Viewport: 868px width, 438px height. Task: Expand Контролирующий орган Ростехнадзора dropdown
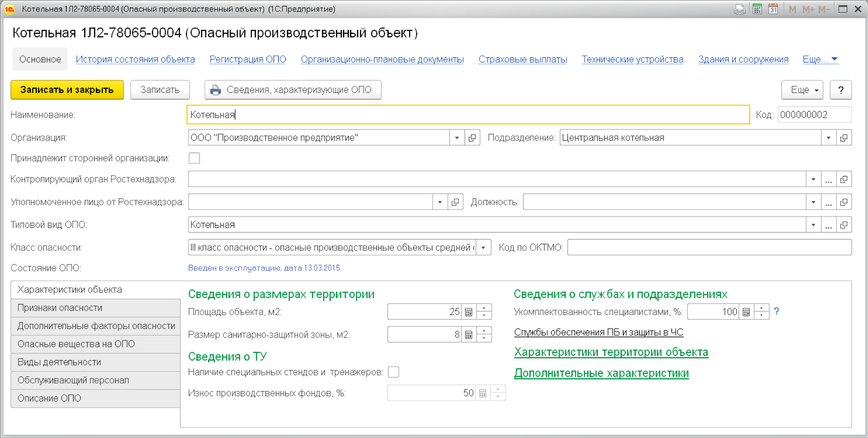(x=813, y=180)
